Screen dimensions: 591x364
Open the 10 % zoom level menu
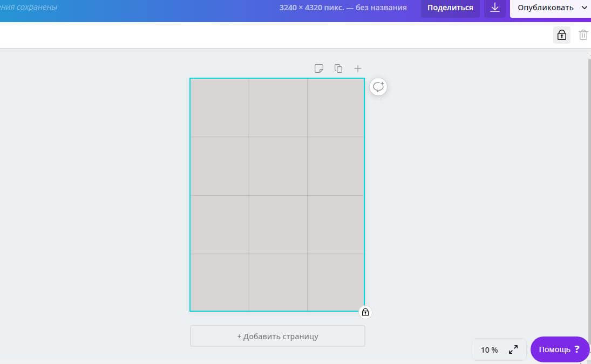point(489,350)
